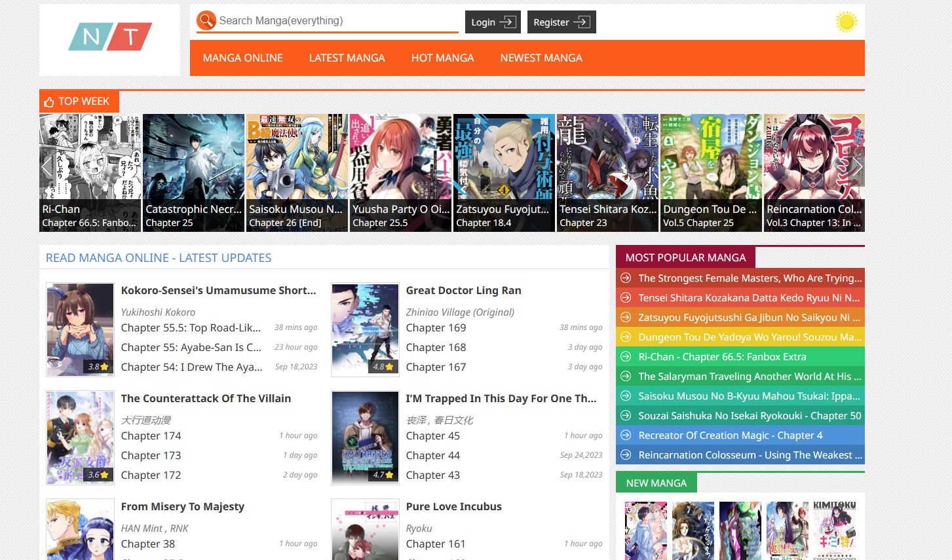The height and width of the screenshot is (560, 952).
Task: Open Tensei Shitara Koz... Chapter 23 thumbnail
Action: pyautogui.click(x=607, y=173)
